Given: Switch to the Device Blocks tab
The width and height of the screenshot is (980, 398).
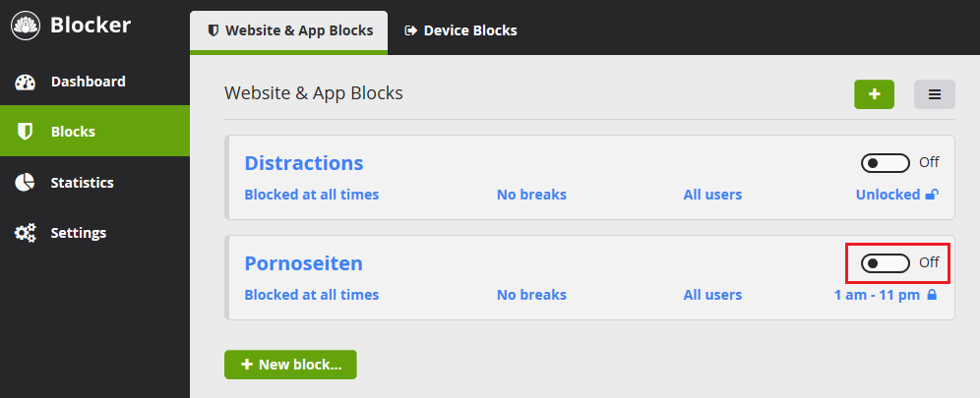Looking at the screenshot, I should (460, 30).
